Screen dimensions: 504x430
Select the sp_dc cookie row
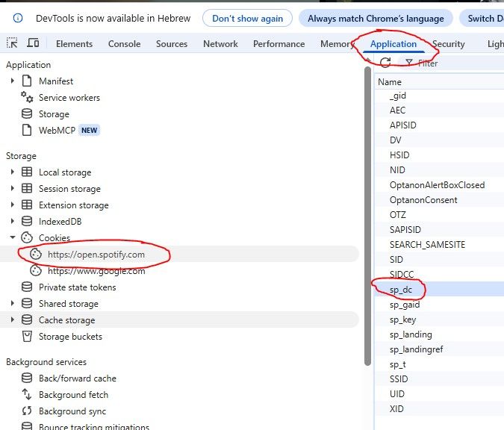(x=439, y=289)
